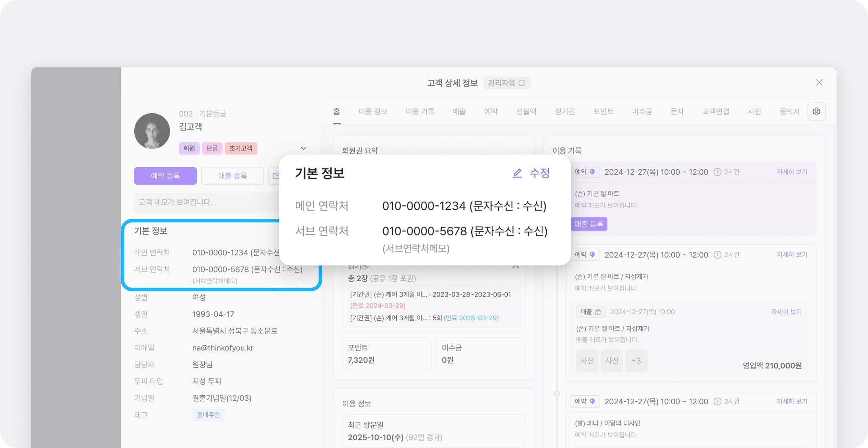The image size is (868, 448).
Task: Click the envelope icon button beside 매출 등록
Action: (x=275, y=176)
